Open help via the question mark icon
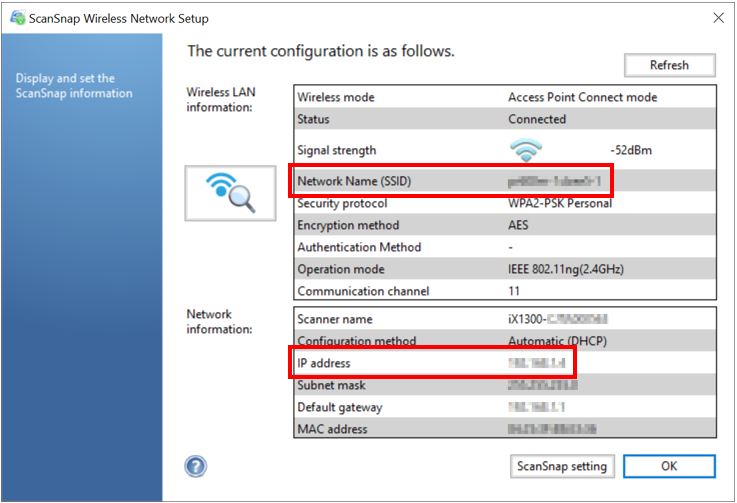The image size is (737, 503). [196, 466]
